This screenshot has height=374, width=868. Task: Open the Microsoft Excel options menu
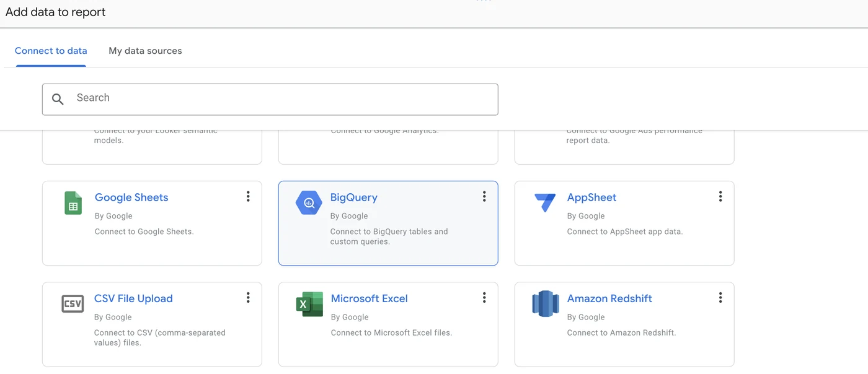(484, 297)
